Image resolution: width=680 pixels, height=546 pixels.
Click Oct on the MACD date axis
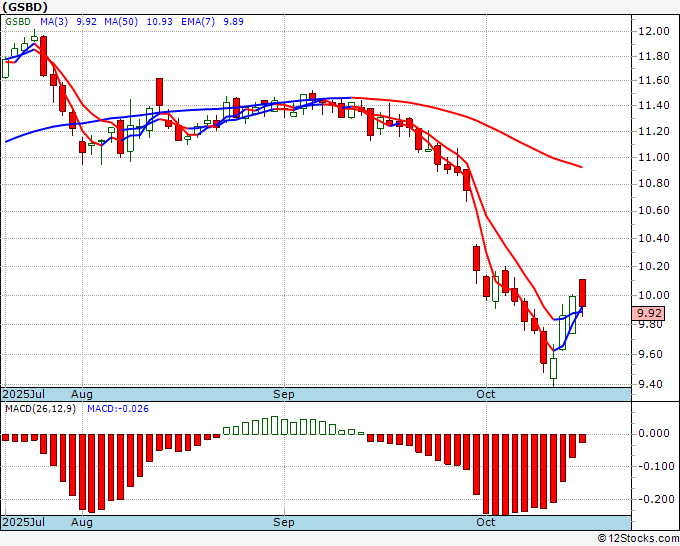pyautogui.click(x=485, y=522)
